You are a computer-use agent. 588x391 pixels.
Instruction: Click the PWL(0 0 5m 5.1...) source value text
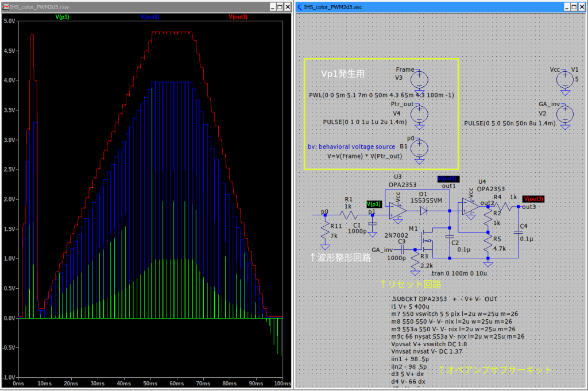381,95
